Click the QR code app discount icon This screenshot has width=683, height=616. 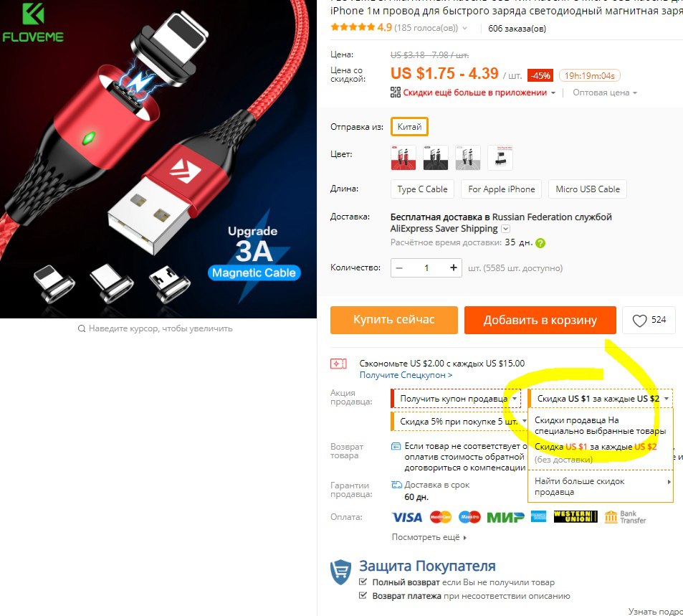coord(396,92)
